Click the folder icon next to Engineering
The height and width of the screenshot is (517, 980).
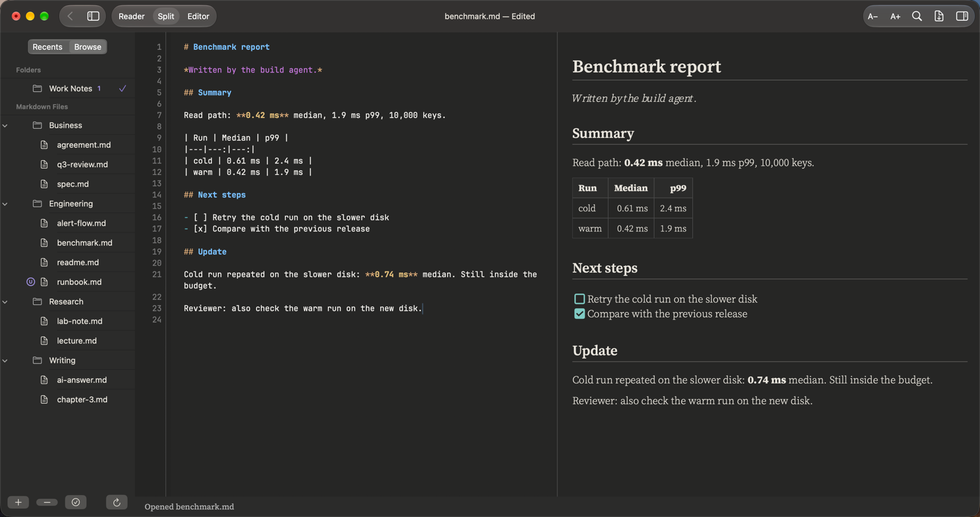(x=37, y=203)
